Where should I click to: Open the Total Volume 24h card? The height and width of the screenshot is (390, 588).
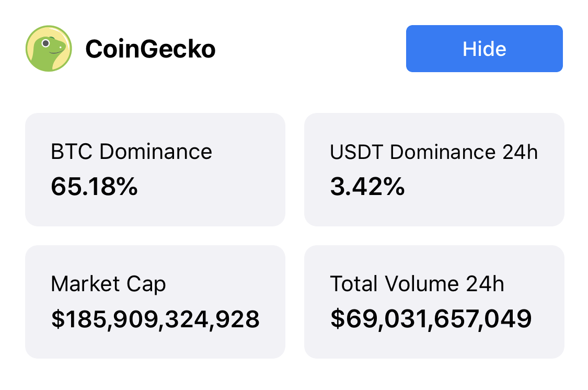coord(434,302)
